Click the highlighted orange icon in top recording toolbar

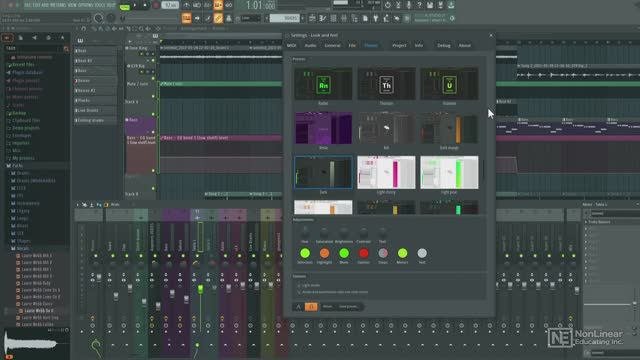218,5
